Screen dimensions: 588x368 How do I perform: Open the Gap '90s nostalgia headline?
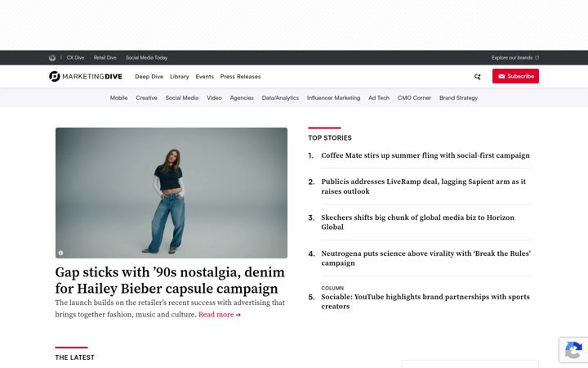point(170,280)
